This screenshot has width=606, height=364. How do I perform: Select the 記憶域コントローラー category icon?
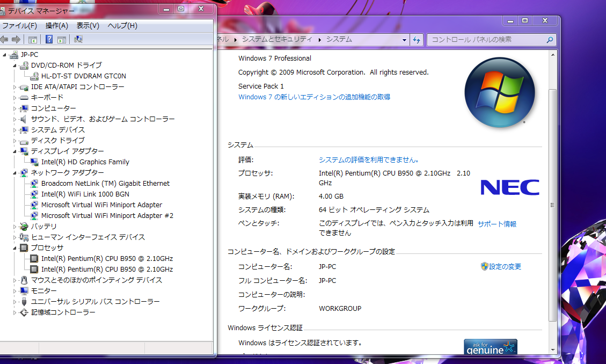(x=24, y=312)
